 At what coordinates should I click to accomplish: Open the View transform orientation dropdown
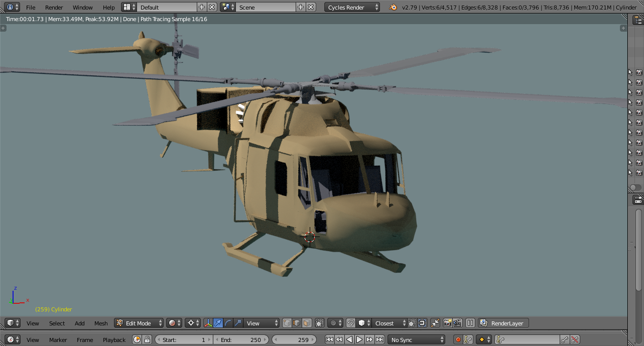(261, 323)
